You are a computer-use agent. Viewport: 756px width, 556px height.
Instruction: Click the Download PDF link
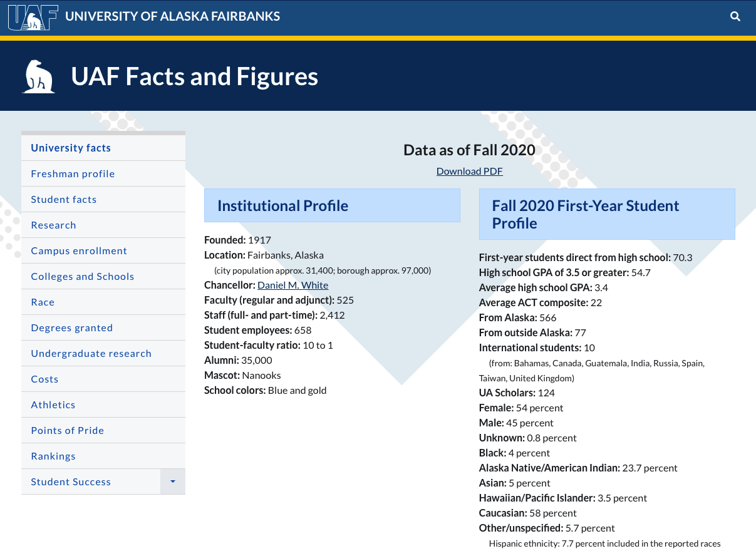tap(469, 171)
